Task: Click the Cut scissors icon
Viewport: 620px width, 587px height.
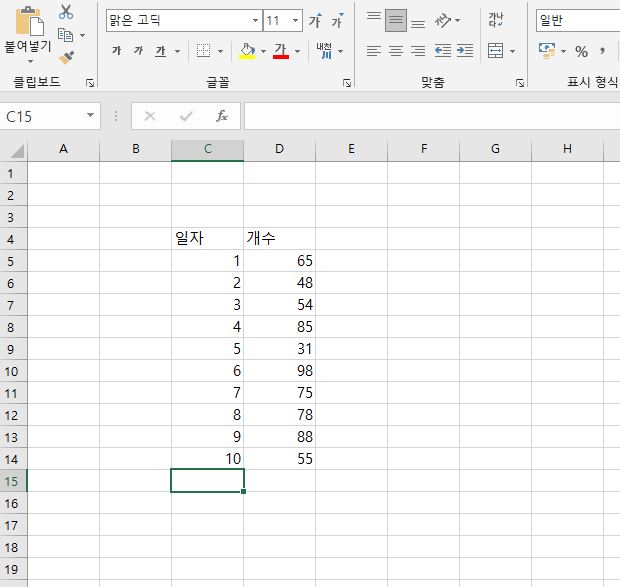Action: pos(66,12)
